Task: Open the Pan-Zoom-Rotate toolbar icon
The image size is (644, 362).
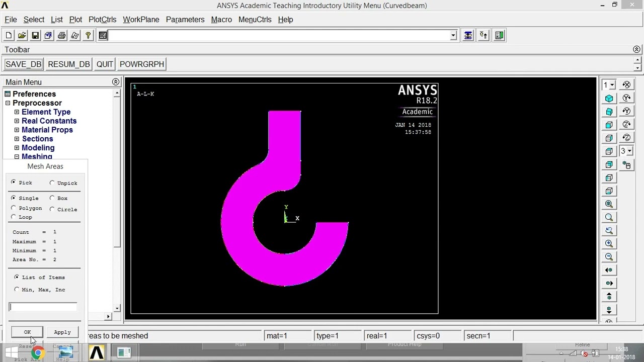Action: point(48,35)
